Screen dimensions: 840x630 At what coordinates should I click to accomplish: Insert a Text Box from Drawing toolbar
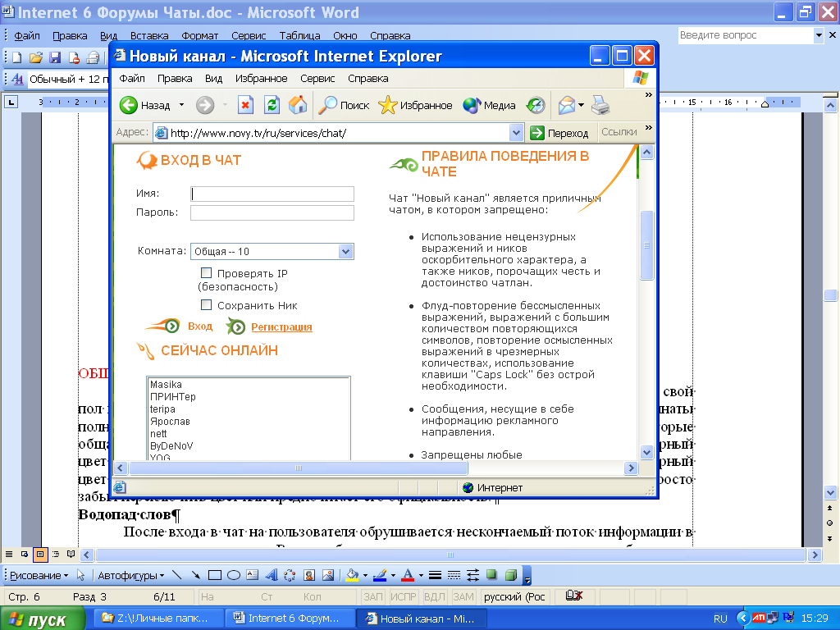coord(253,575)
